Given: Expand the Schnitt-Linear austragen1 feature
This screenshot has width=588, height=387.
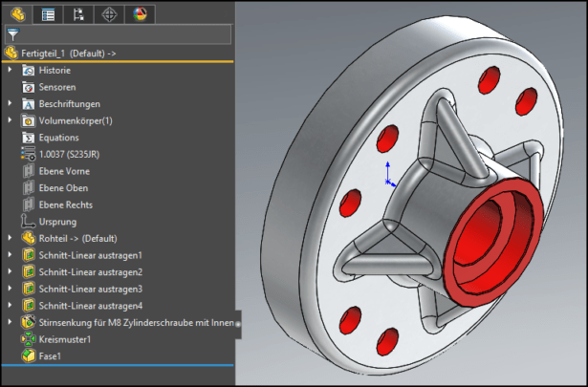Looking at the screenshot, I should click(11, 255).
